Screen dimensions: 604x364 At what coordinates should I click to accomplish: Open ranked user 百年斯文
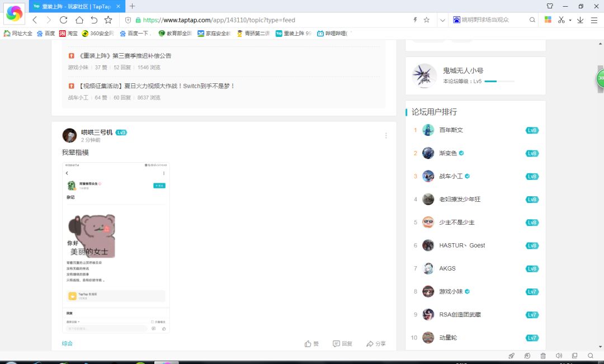(x=451, y=130)
